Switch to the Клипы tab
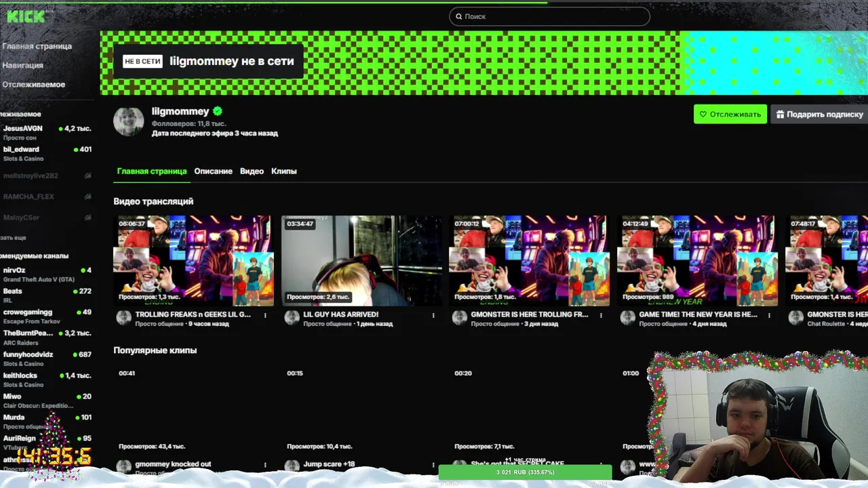The image size is (868, 488). coord(284,171)
